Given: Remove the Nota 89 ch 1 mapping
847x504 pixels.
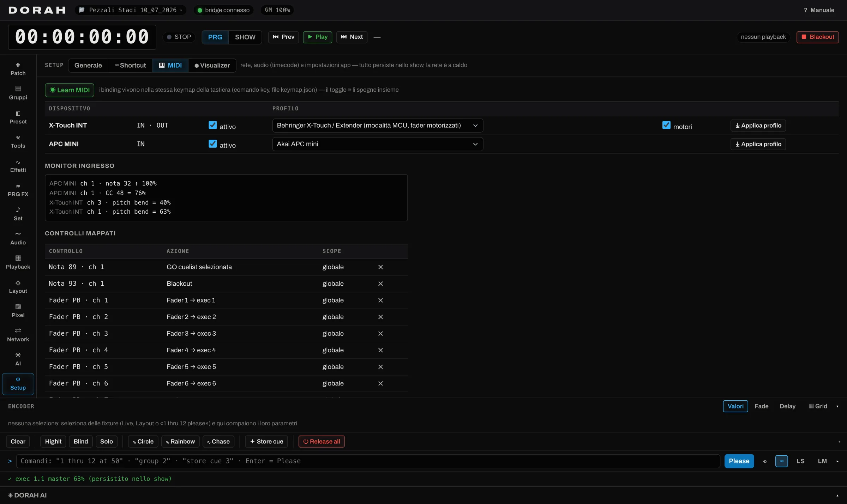Looking at the screenshot, I should pyautogui.click(x=380, y=267).
